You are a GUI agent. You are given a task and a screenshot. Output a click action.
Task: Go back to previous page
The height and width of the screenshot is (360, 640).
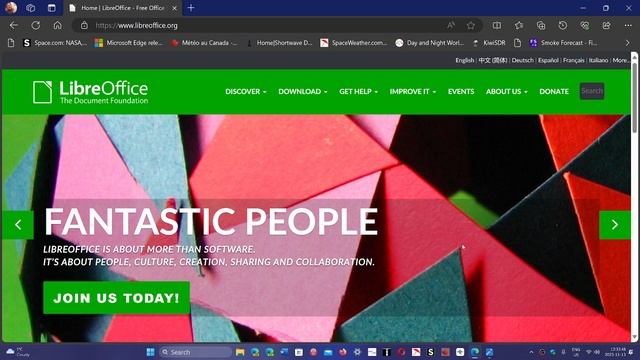[x=14, y=25]
